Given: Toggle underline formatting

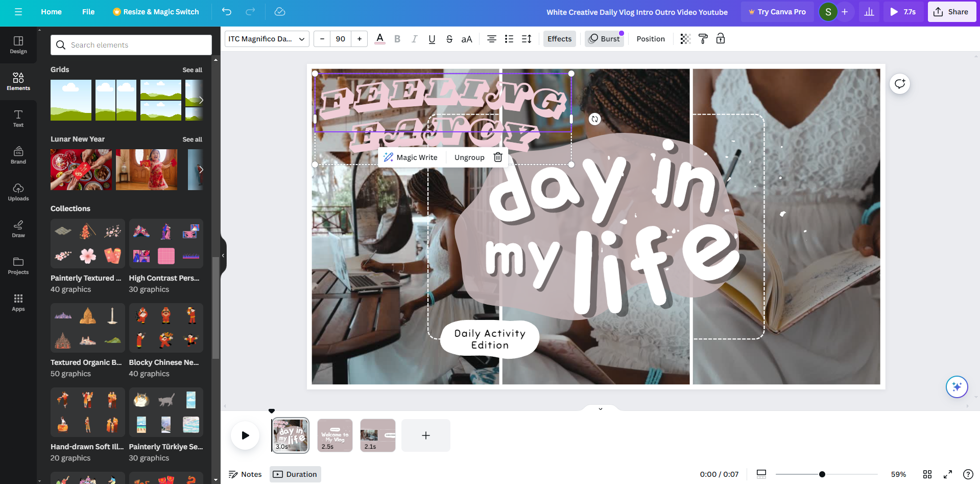Looking at the screenshot, I should (432, 39).
